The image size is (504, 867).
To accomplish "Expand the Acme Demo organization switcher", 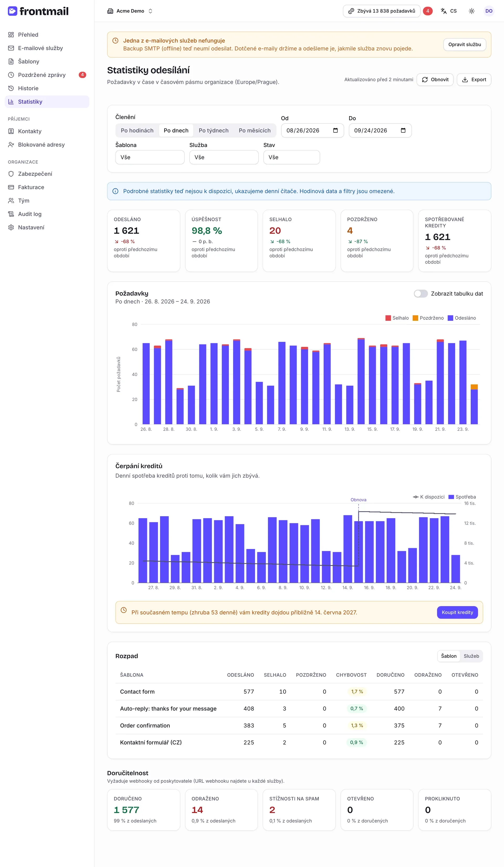I will 130,11.
